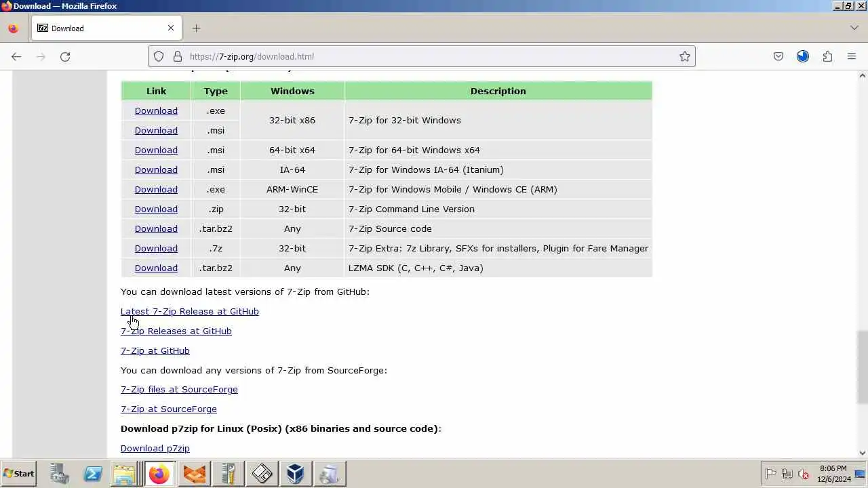Click the Download p7zip link

tap(155, 449)
